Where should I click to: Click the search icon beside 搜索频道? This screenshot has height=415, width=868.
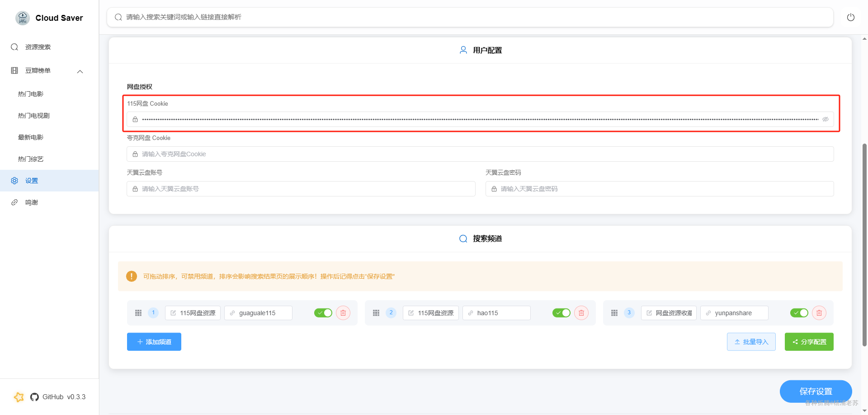click(463, 238)
